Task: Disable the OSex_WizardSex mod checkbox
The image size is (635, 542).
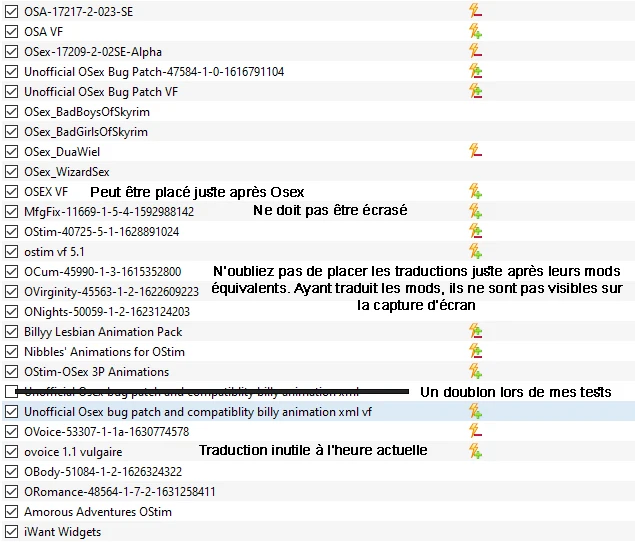Action: click(11, 171)
